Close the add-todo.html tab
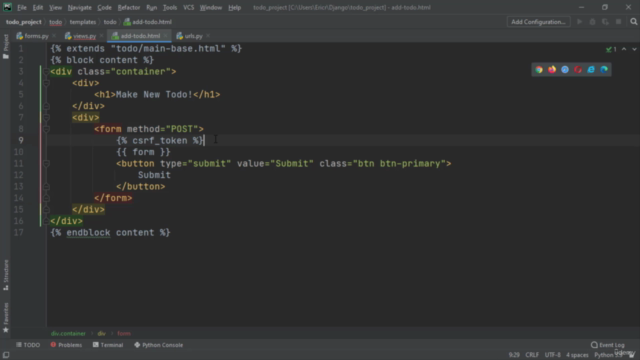Screen dimensions: 640x360 click(x=165, y=36)
